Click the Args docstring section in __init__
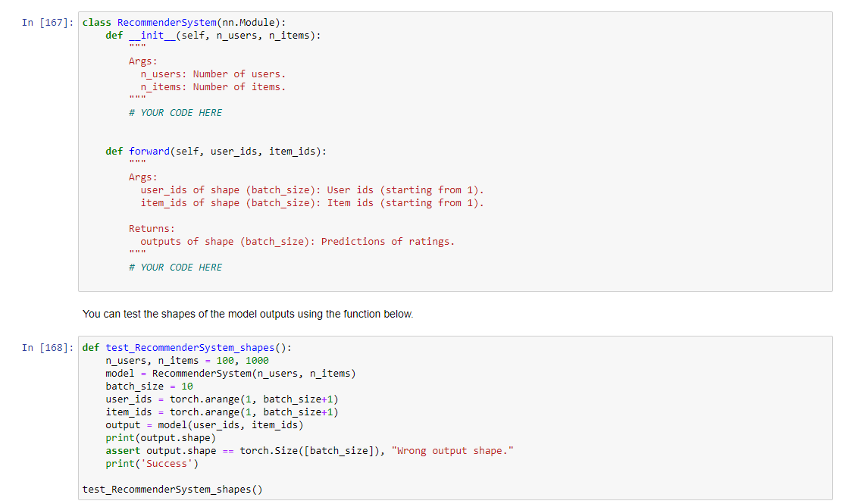This screenshot has width=842, height=504. [x=142, y=61]
